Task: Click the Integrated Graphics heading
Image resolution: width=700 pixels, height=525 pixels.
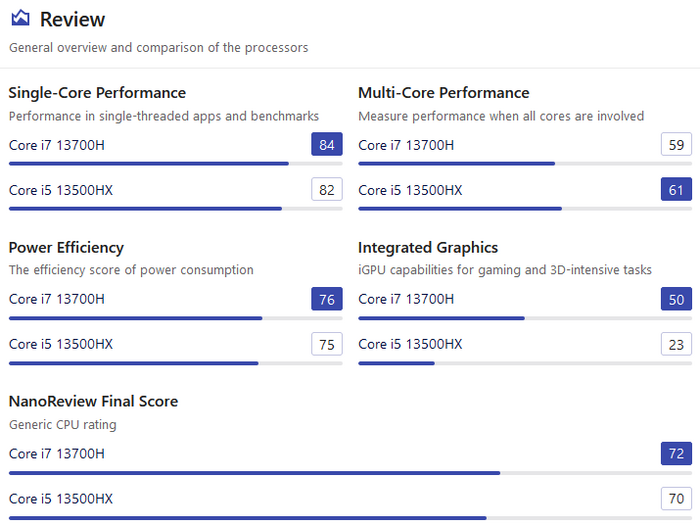Action: point(428,248)
